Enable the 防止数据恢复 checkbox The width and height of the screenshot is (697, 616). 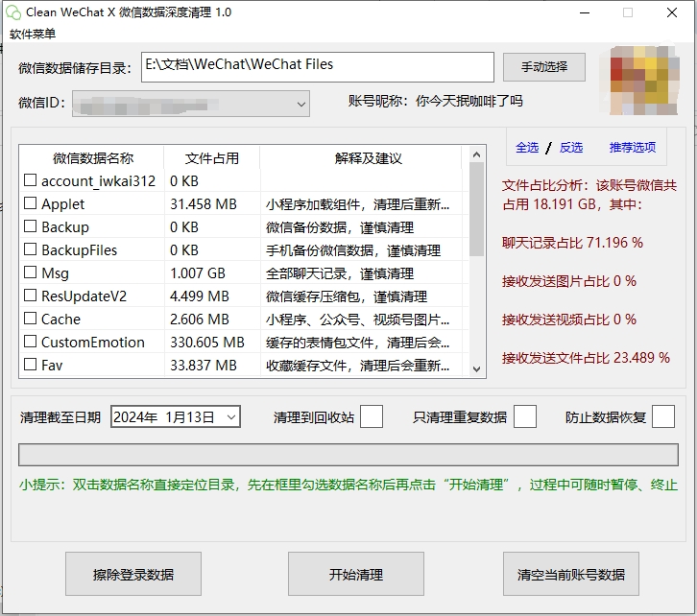click(x=663, y=416)
